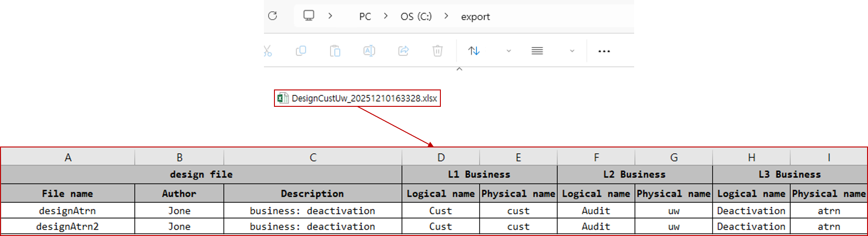Collapse the toolbar using up chevron

point(460,69)
